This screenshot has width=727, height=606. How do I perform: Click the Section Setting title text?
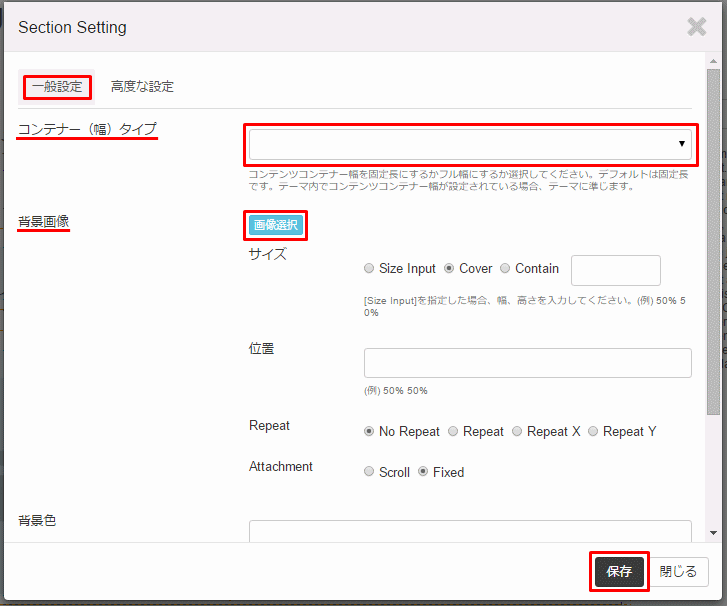pos(72,27)
